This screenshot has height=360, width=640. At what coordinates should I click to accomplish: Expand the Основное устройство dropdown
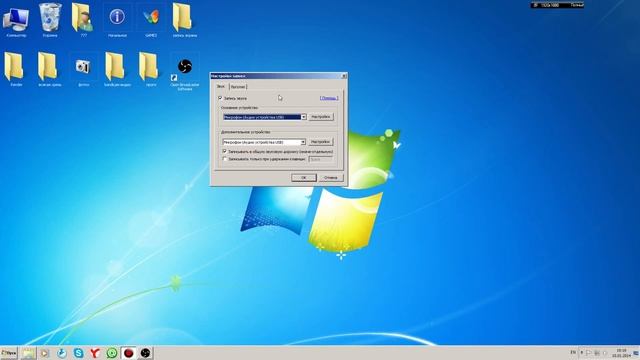click(x=303, y=117)
